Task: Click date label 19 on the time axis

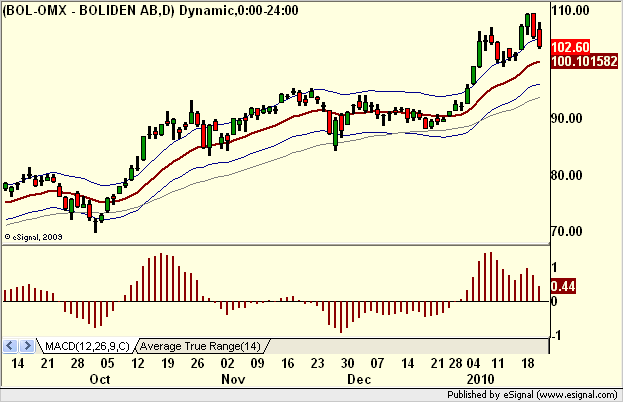Action: (x=167, y=363)
